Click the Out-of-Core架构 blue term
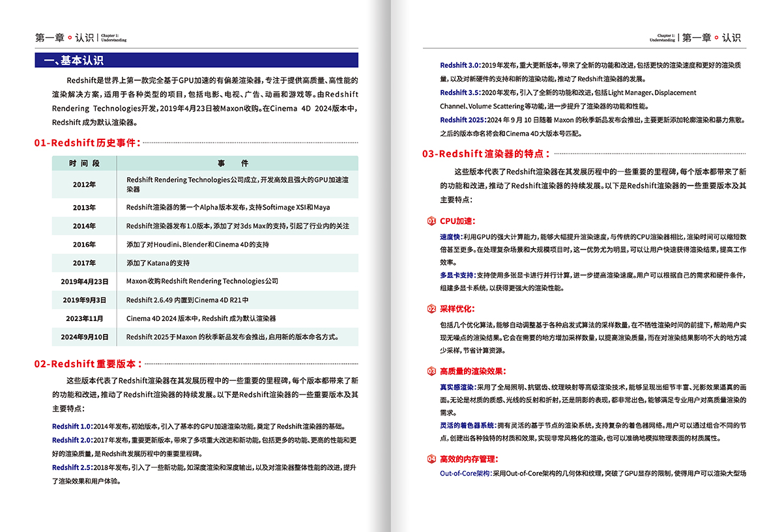The image size is (782, 532). coord(465,473)
